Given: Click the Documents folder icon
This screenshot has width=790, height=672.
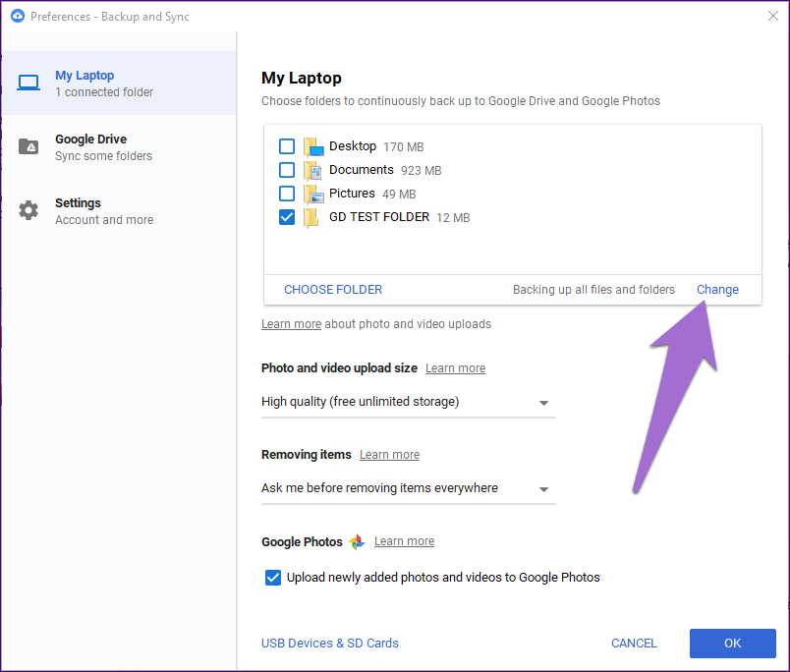Looking at the screenshot, I should tap(312, 171).
